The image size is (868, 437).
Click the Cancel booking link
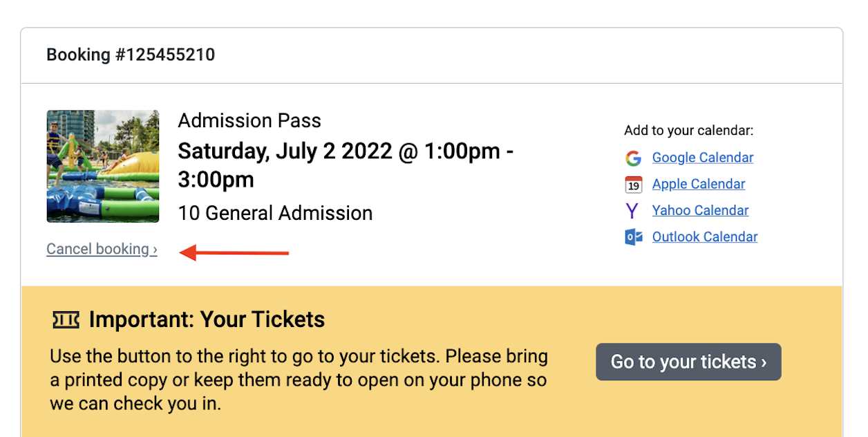tap(102, 249)
